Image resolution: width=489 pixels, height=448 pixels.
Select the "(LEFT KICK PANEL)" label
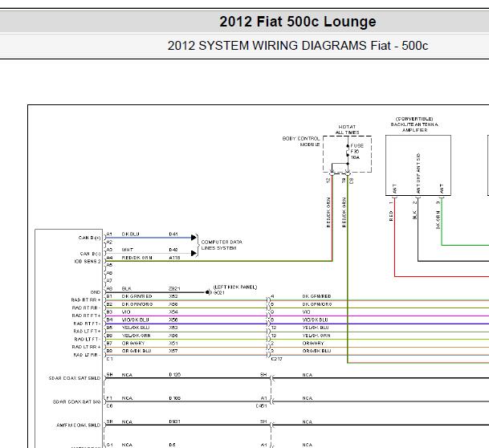[235, 287]
